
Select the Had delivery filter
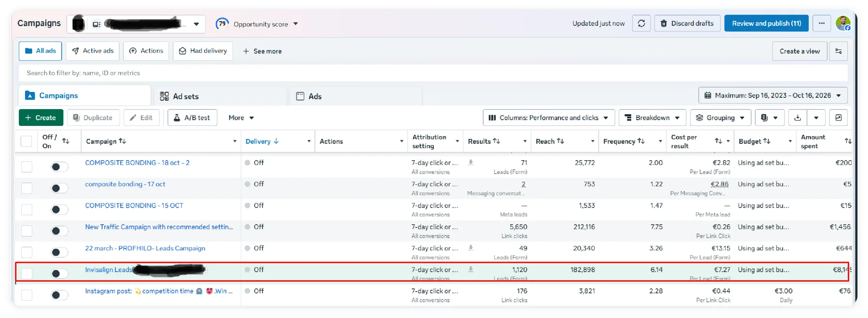point(203,51)
